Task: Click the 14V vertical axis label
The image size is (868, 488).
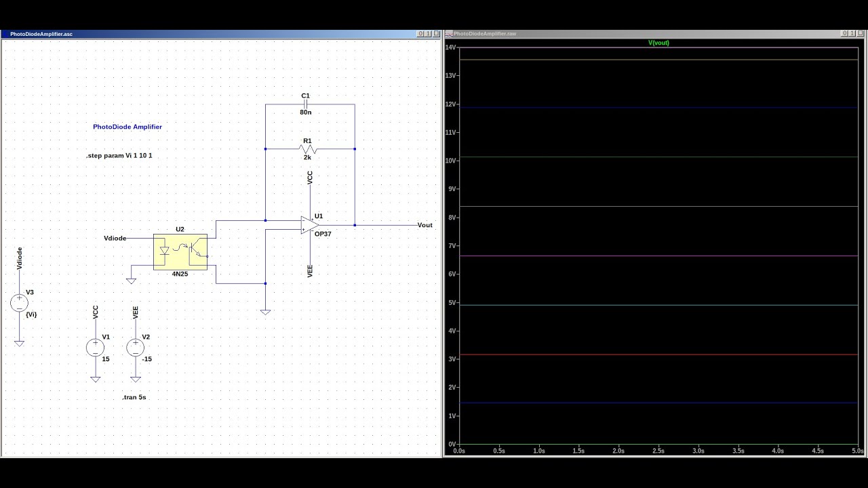Action: (451, 47)
